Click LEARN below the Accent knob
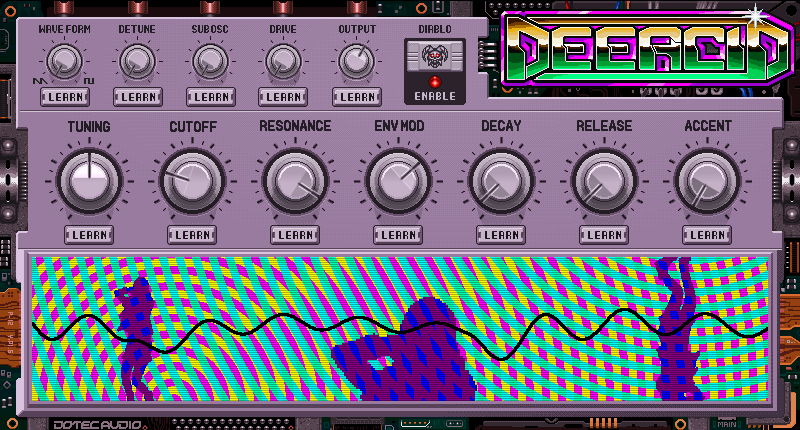This screenshot has height=430, width=800. point(707,235)
